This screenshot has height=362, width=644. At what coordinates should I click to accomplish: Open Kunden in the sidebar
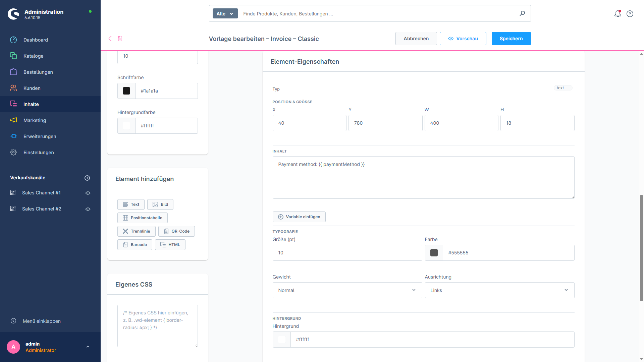click(50, 88)
